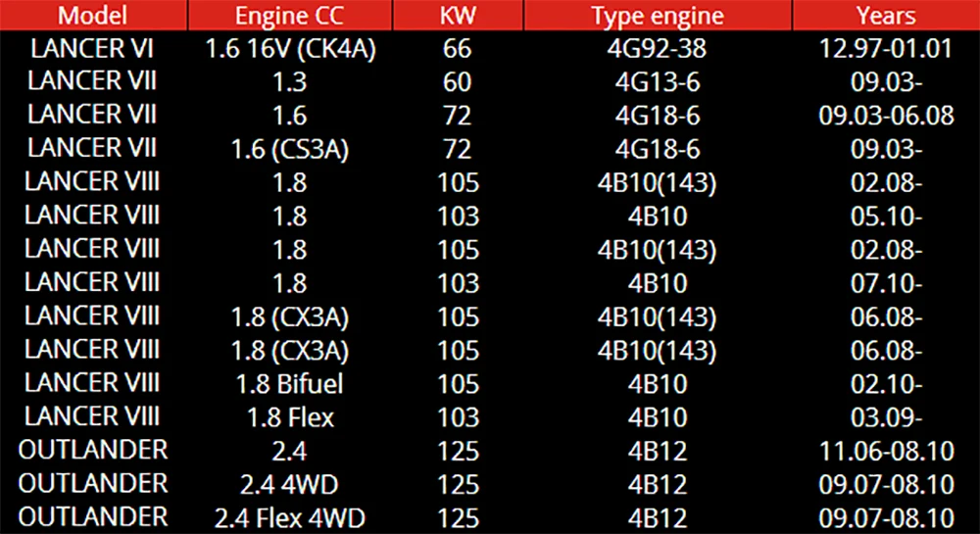Click "LANCER VIII" in the 1.8 Bifuel row

click(92, 383)
